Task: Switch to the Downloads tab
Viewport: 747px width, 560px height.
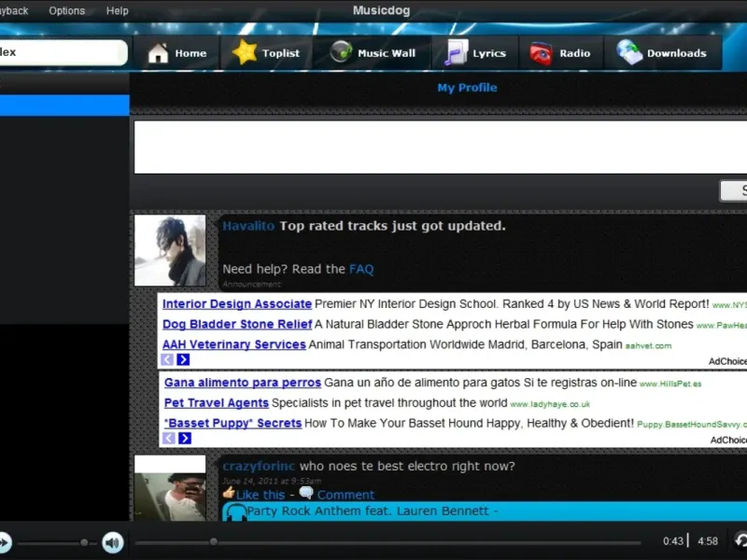Action: click(663, 53)
